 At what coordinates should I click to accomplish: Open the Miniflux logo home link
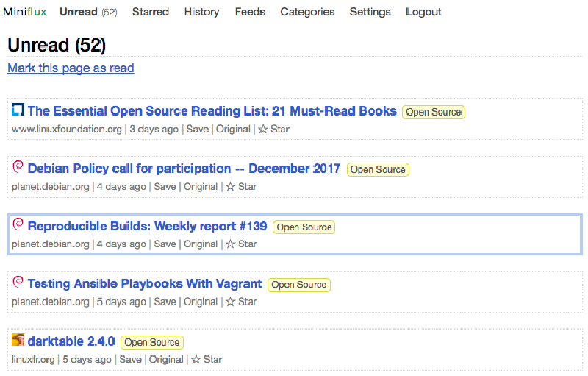point(25,12)
